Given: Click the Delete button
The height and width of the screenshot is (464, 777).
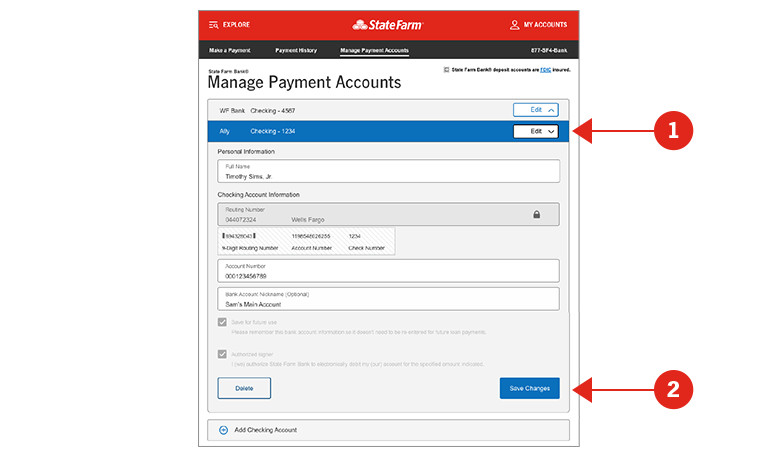Looking at the screenshot, I should 244,388.
